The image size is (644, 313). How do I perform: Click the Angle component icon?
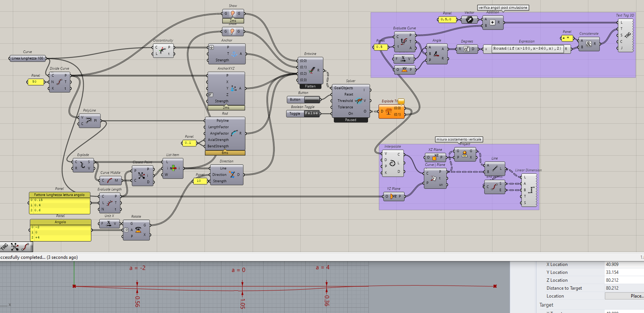[x=436, y=54]
